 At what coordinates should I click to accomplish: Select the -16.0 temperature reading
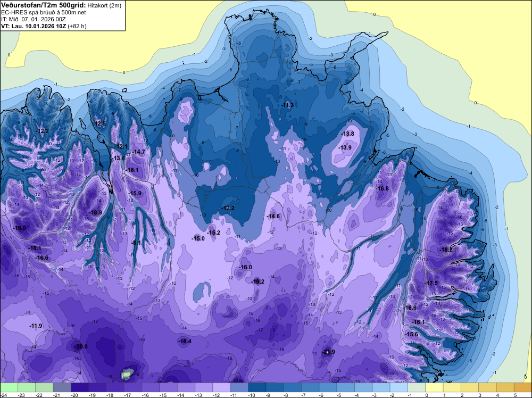tap(245, 267)
